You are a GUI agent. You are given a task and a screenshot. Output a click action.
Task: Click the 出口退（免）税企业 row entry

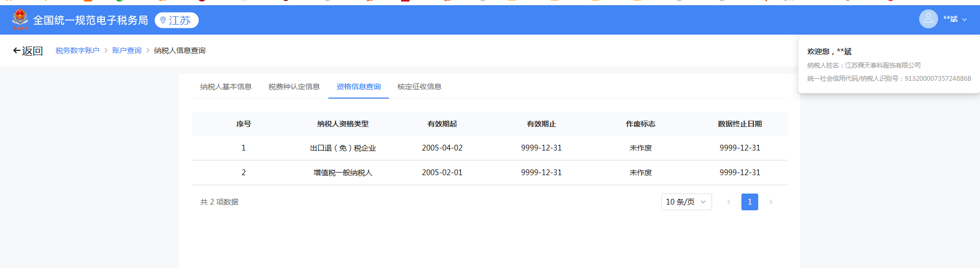point(342,148)
